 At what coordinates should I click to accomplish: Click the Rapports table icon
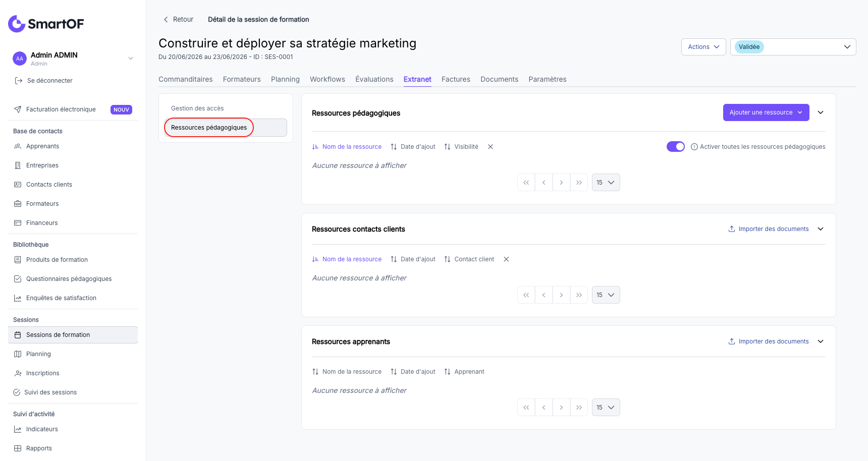coord(18,448)
